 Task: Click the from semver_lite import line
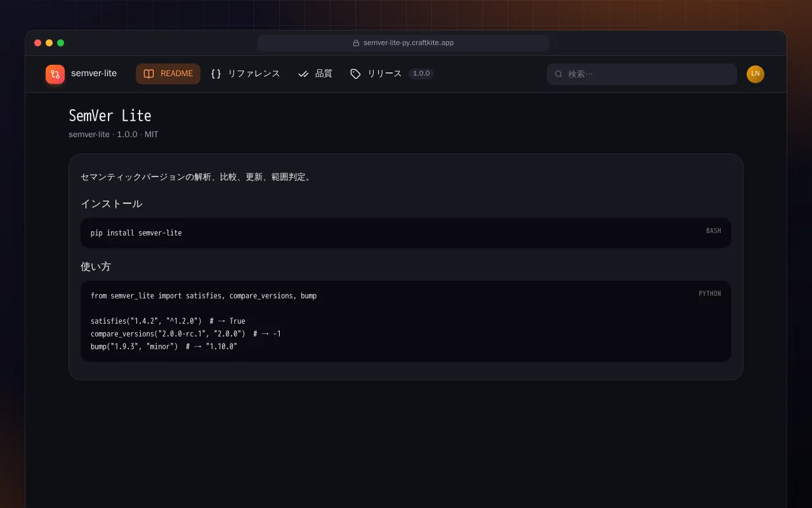coord(204,296)
